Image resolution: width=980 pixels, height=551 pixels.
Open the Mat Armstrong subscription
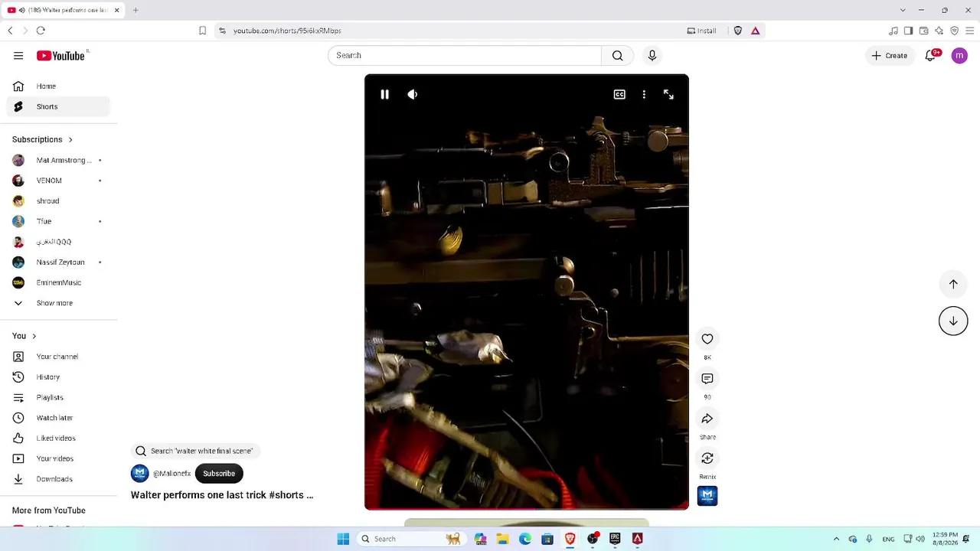tap(58, 160)
